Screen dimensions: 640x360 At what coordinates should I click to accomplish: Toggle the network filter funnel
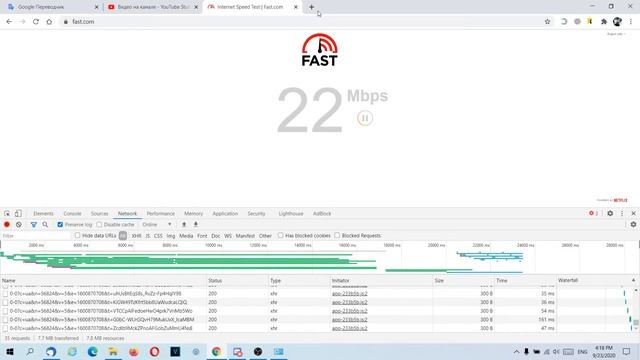(x=34, y=224)
